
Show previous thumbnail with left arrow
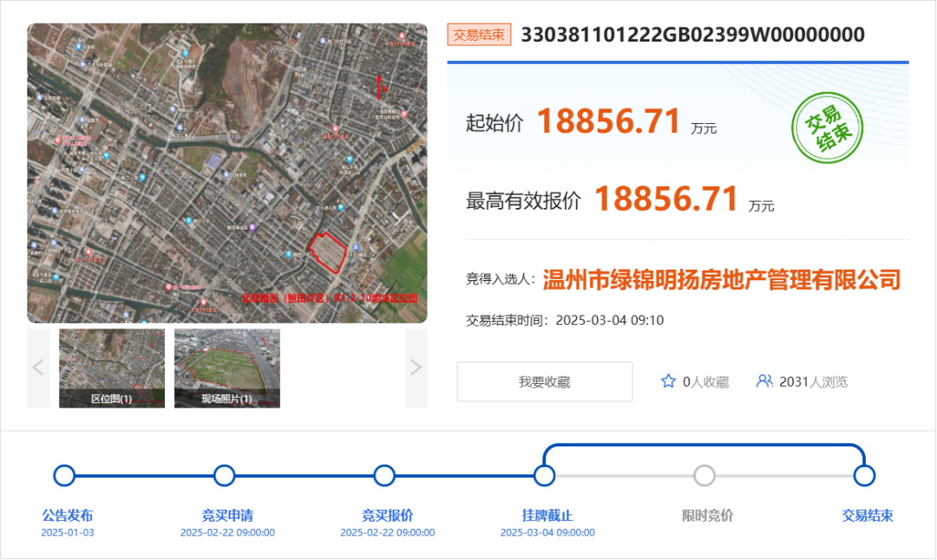38,368
